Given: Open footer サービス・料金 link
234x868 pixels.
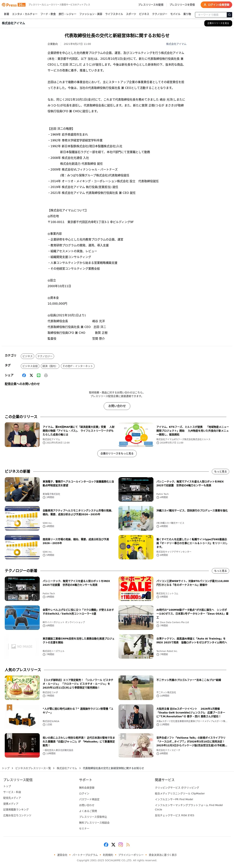Looking at the screenshot, I should (12, 792).
